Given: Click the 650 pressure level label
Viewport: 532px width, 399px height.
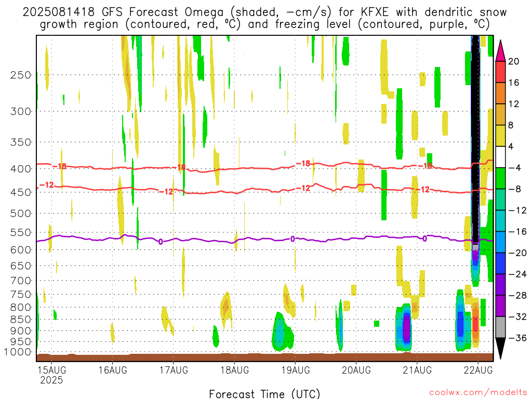Looking at the screenshot, I should pyautogui.click(x=21, y=265).
